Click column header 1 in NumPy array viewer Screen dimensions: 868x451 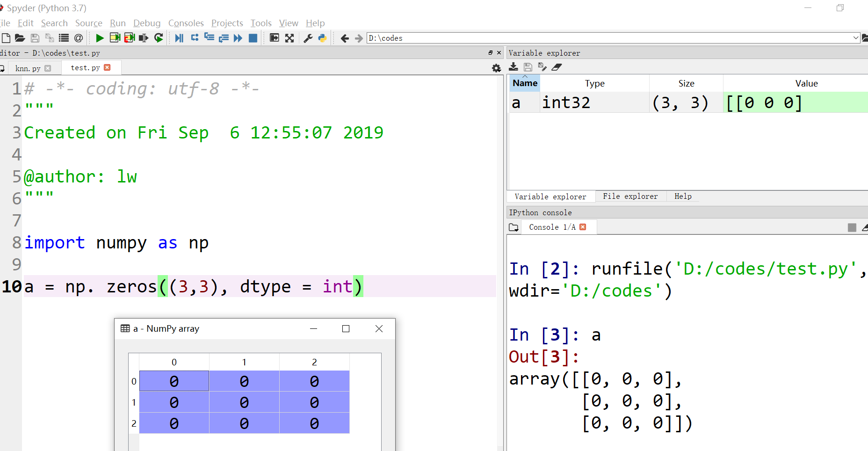click(x=244, y=362)
